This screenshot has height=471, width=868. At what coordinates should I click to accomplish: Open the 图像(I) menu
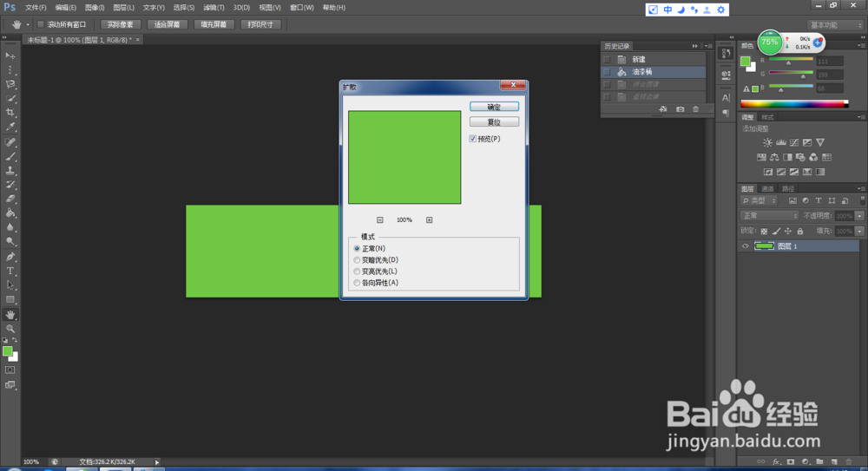95,8
